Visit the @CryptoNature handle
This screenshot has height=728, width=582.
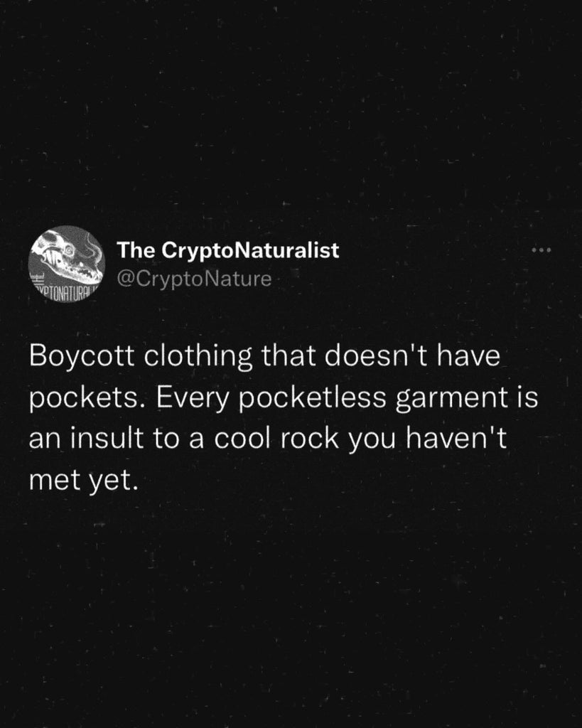(x=194, y=279)
